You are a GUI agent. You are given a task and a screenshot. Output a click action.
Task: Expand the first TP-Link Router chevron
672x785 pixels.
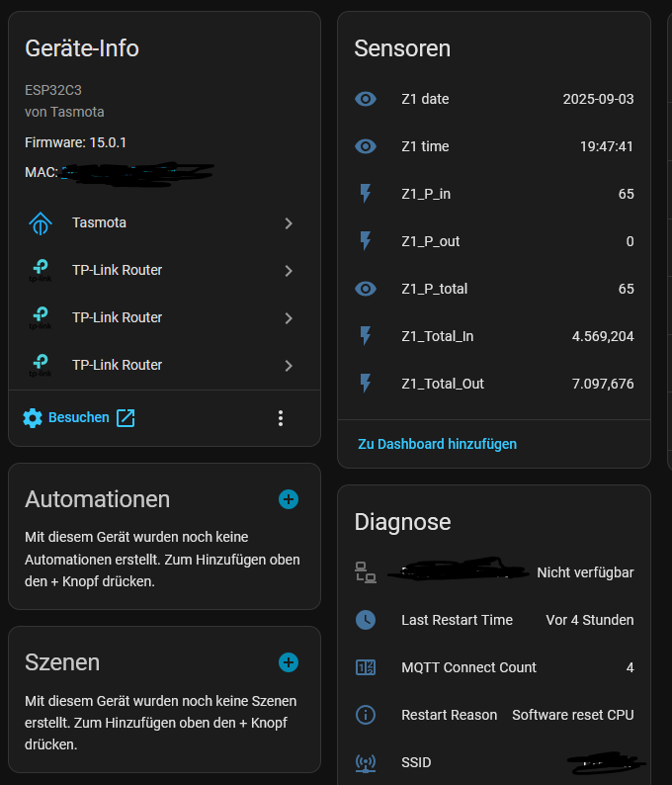click(289, 271)
